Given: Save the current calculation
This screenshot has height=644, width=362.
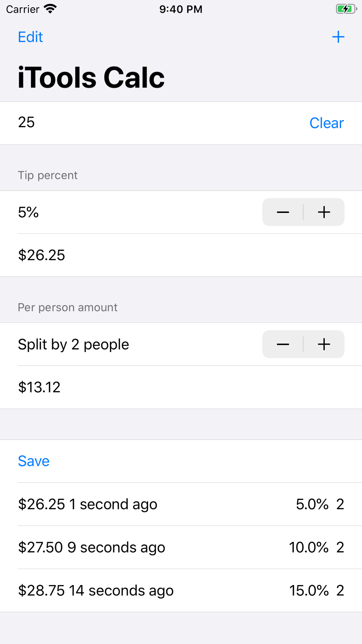Looking at the screenshot, I should (x=34, y=461).
